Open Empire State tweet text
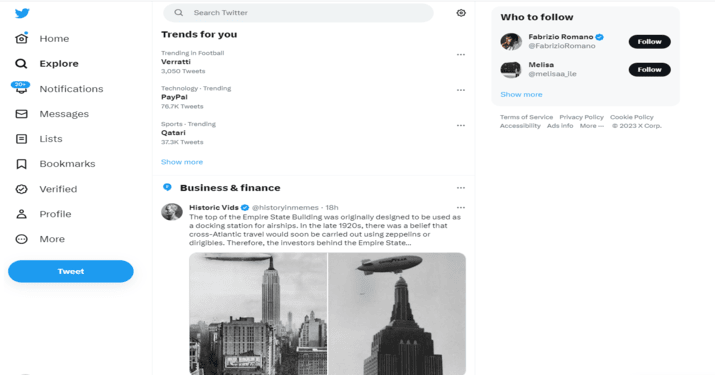This screenshot has width=715, height=375. tap(325, 230)
